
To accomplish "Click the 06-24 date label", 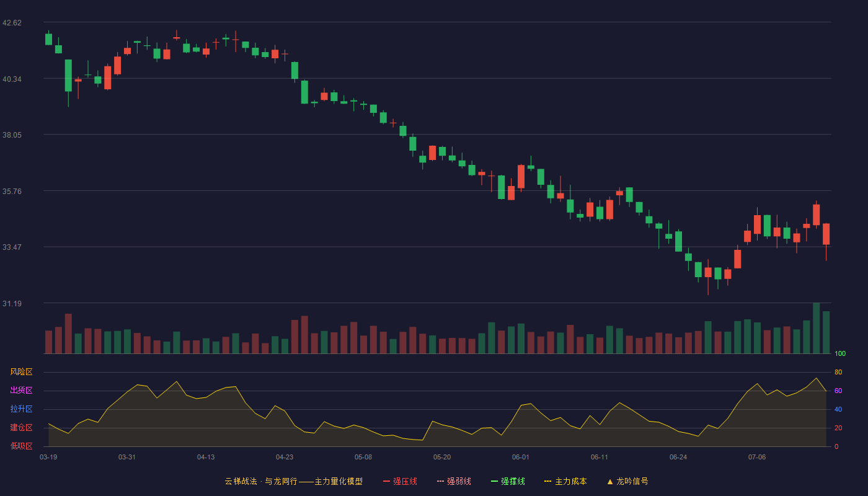I will [678, 457].
